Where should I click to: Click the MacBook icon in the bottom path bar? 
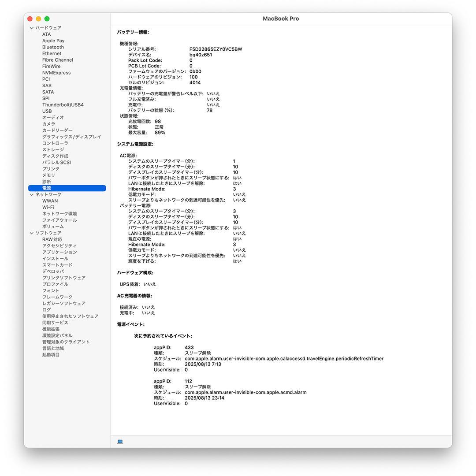point(120,442)
